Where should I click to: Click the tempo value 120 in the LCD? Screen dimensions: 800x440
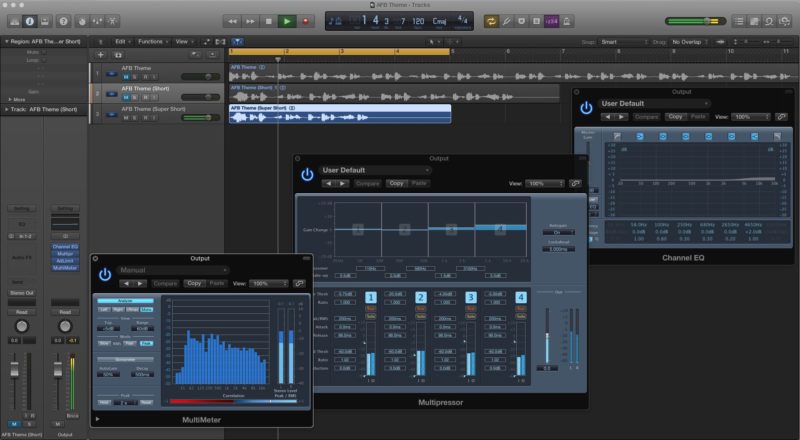(x=418, y=21)
